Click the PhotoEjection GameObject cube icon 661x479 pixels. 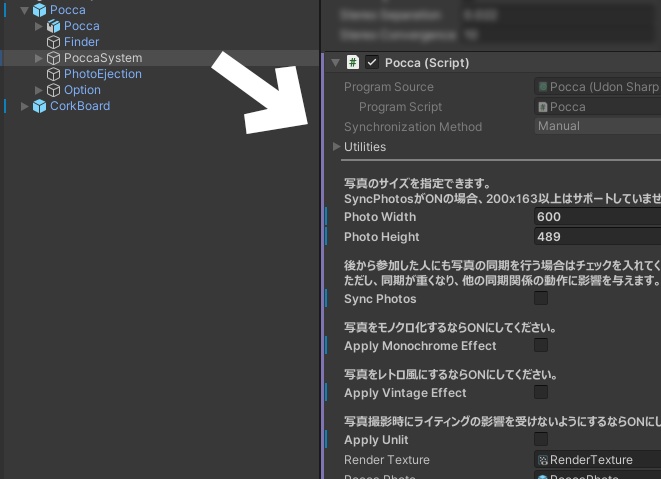[x=54, y=74]
